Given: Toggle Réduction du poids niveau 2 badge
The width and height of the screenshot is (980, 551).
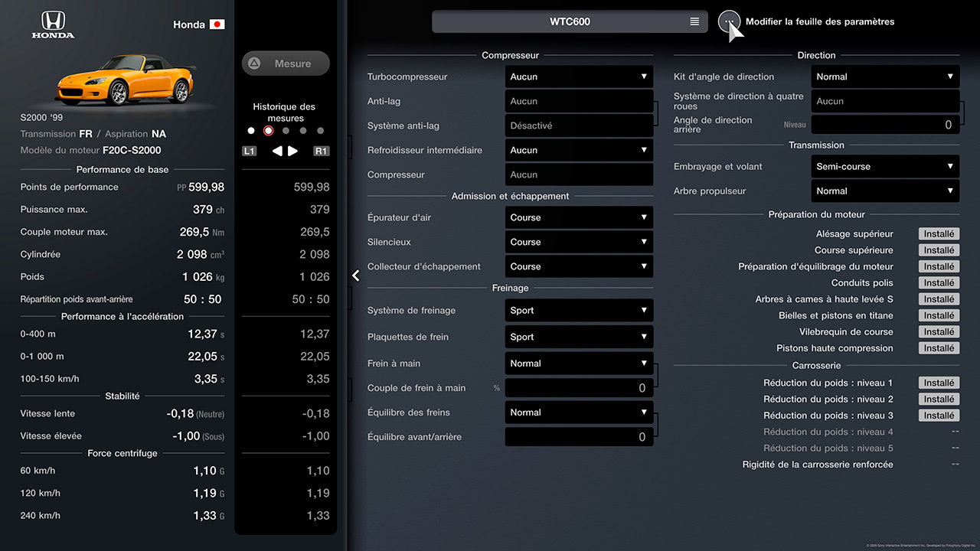Looking at the screenshot, I should pyautogui.click(x=939, y=399).
